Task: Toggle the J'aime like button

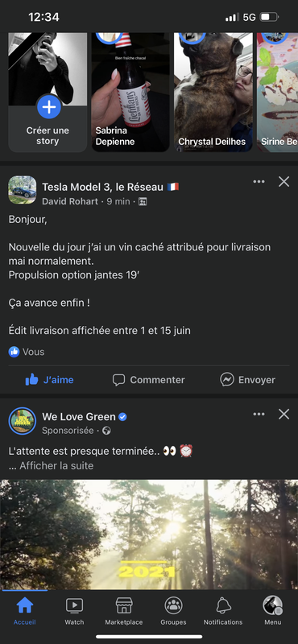Action: coord(49,380)
